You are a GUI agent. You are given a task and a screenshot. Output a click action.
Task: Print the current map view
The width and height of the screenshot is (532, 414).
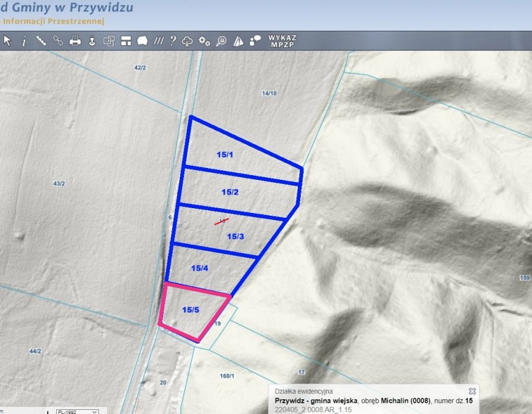click(x=75, y=41)
